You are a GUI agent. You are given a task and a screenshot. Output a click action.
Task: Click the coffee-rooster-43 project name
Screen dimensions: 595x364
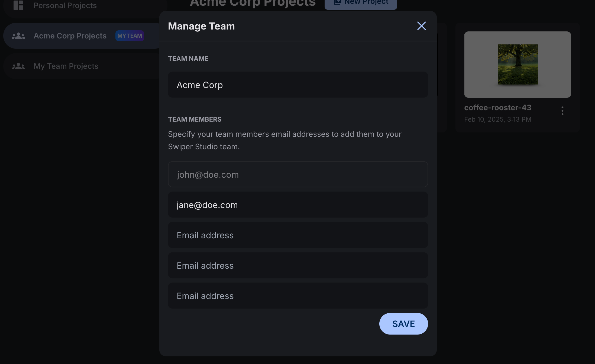498,108
